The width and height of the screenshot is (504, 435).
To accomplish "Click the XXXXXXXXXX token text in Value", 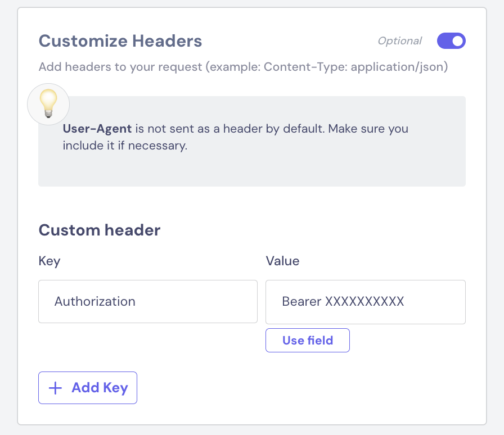I will pos(364,301).
